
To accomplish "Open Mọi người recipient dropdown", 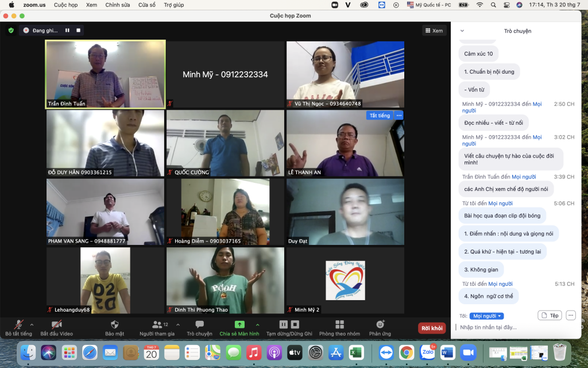I will click(x=487, y=316).
